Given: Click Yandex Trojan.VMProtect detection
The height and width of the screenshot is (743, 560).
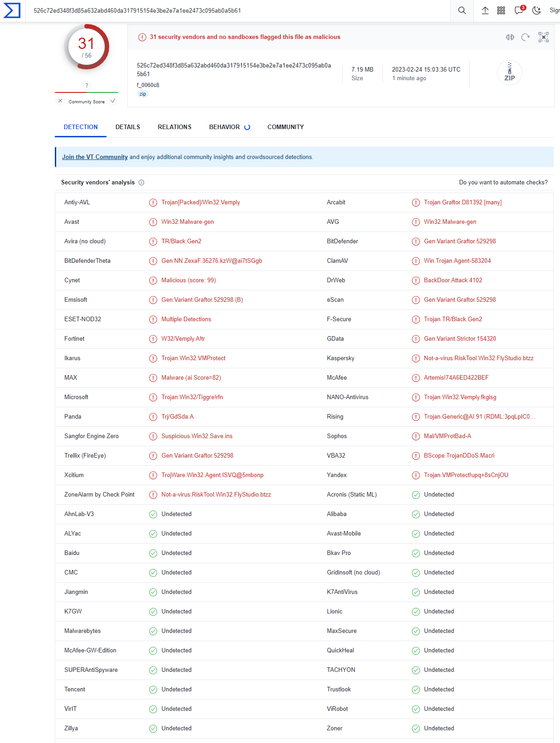Looking at the screenshot, I should pyautogui.click(x=466, y=475).
